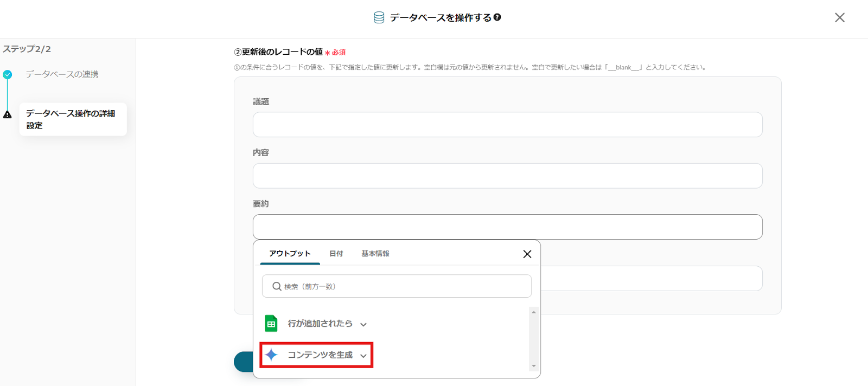Click the Google Sheets icon for 行が追加されたら
868x386 pixels.
tap(271, 324)
